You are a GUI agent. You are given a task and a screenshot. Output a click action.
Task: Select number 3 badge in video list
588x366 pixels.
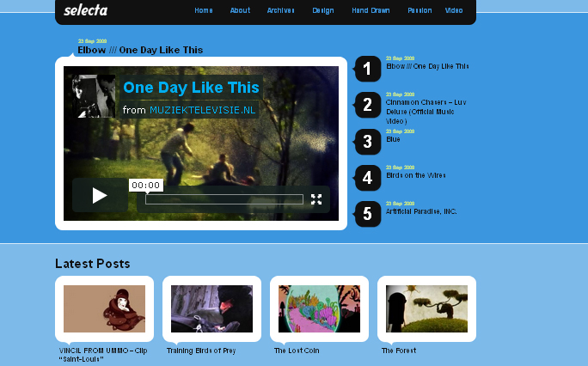coord(368,142)
